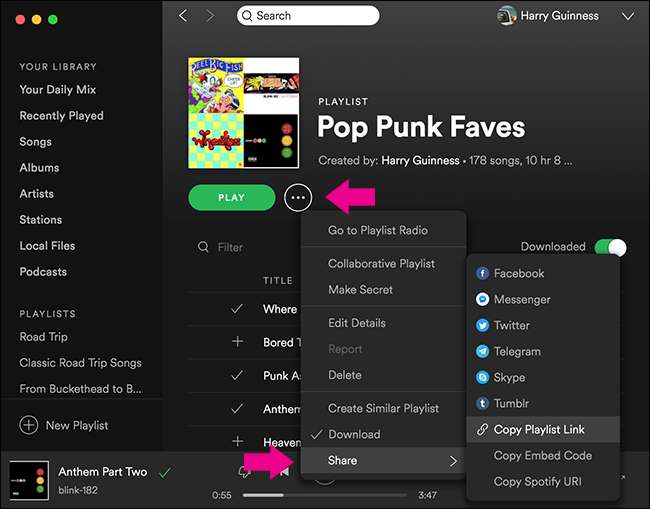
Task: Expand the Share submenu arrow
Action: point(453,461)
